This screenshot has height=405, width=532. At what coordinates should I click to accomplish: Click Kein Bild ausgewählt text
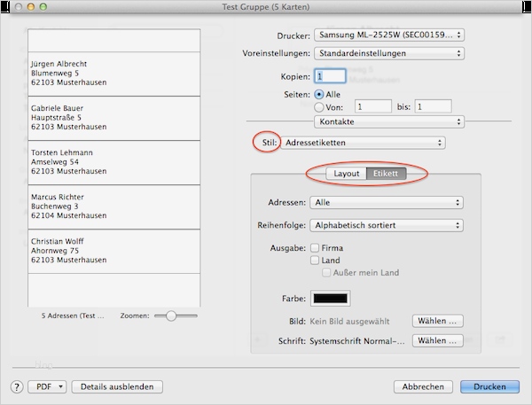349,321
